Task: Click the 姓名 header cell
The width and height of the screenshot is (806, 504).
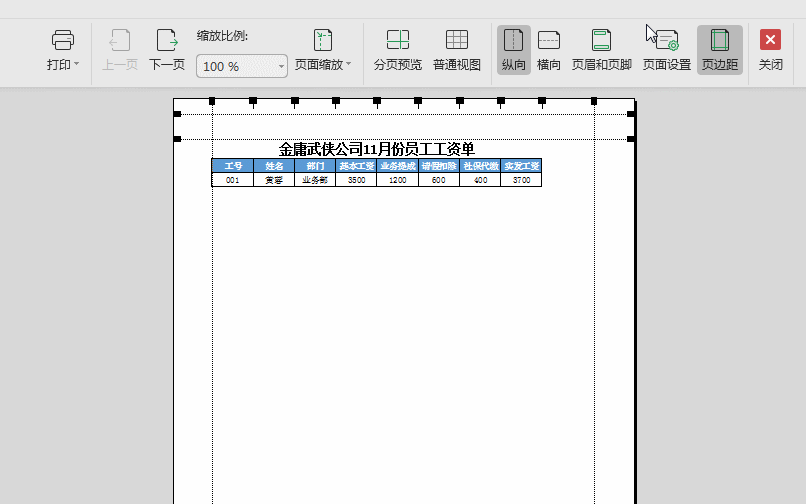Action: click(274, 166)
